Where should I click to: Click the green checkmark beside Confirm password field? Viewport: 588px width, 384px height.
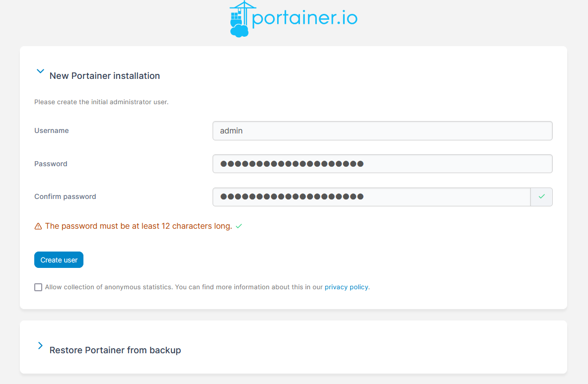pyautogui.click(x=541, y=196)
